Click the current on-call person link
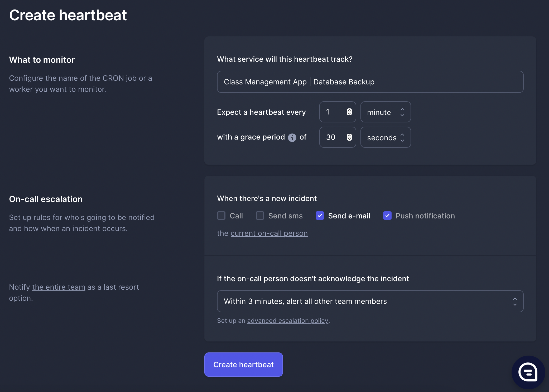This screenshot has width=549, height=392. pyautogui.click(x=269, y=233)
